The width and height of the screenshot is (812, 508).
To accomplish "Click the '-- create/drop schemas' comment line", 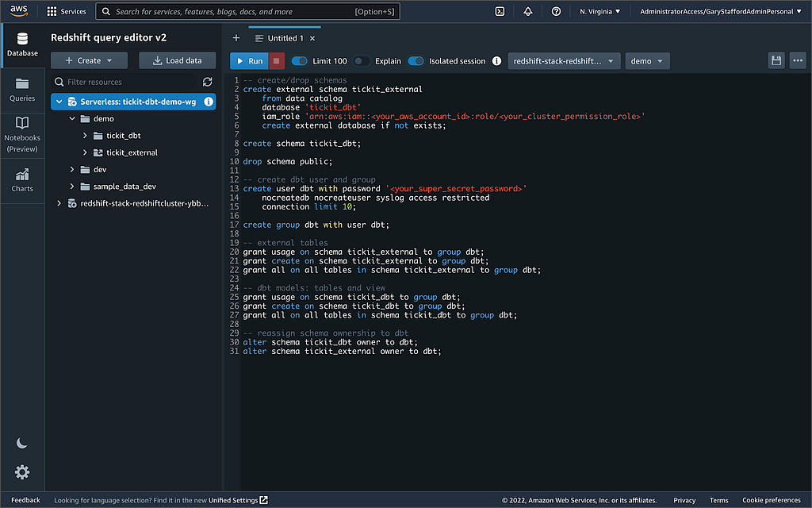I will pyautogui.click(x=295, y=80).
